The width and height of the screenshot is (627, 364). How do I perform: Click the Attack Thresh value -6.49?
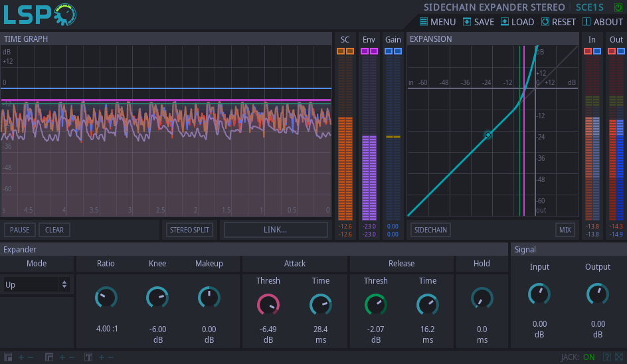[268, 329]
